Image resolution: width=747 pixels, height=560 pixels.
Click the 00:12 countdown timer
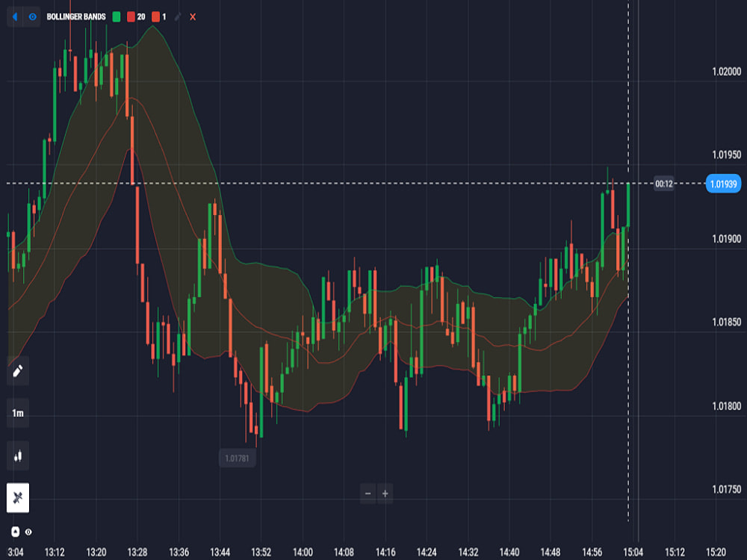pyautogui.click(x=665, y=182)
